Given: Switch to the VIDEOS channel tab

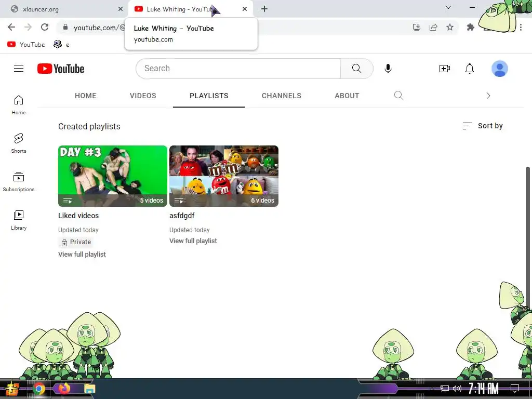Looking at the screenshot, I should pos(143,96).
